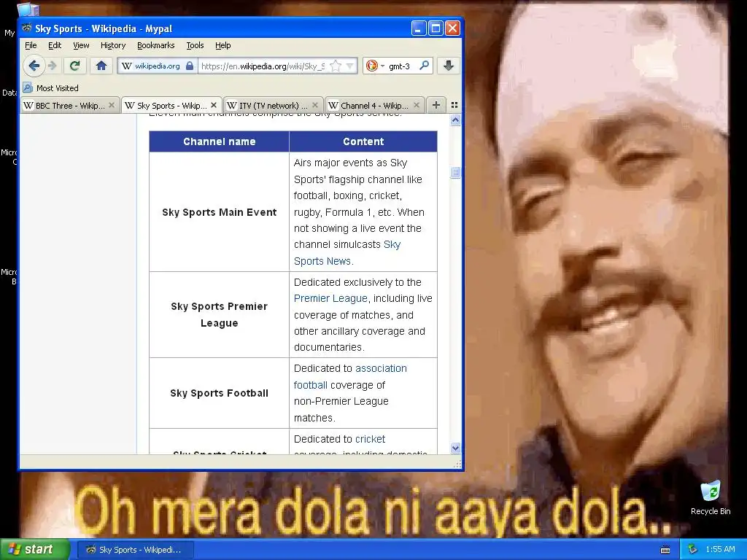747x560 pixels.
Task: Open the File menu
Action: coord(31,45)
